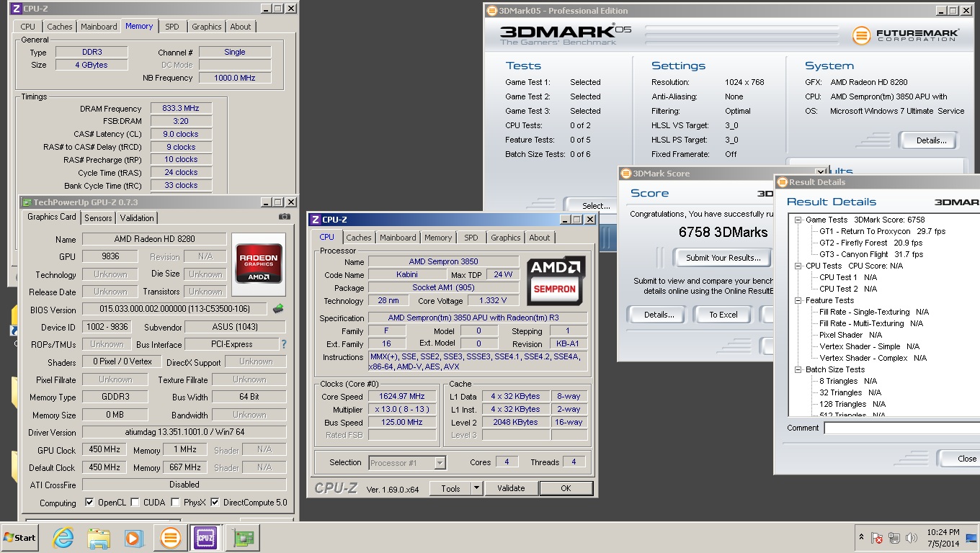Click the Tools button in CPU-Z

pos(450,488)
